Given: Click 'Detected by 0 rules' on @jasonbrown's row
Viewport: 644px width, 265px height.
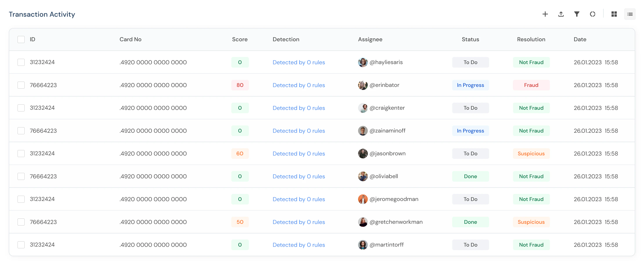Looking at the screenshot, I should [x=299, y=153].
